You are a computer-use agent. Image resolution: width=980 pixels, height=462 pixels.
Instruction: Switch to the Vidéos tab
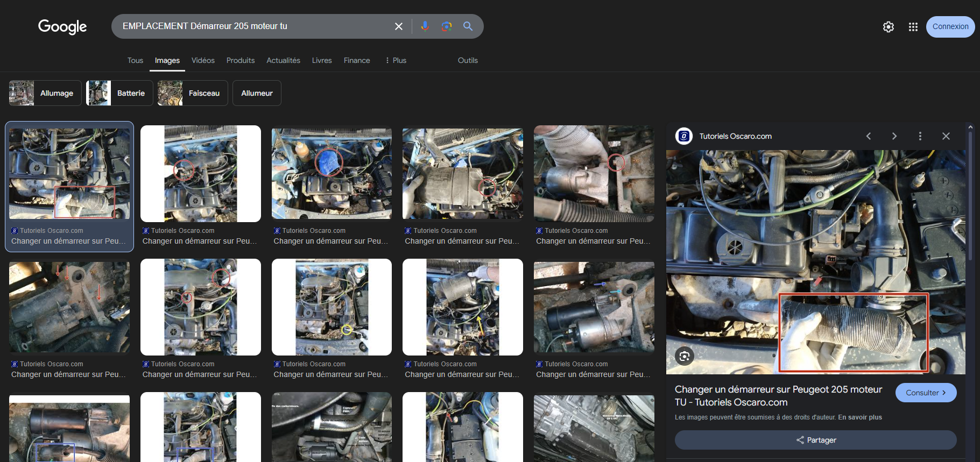(x=203, y=60)
